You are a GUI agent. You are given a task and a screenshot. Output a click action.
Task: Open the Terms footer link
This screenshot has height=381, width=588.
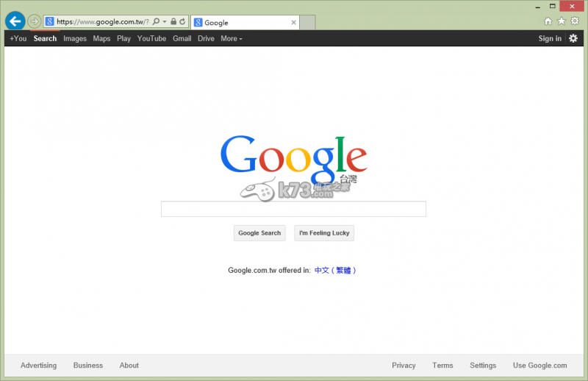point(442,366)
